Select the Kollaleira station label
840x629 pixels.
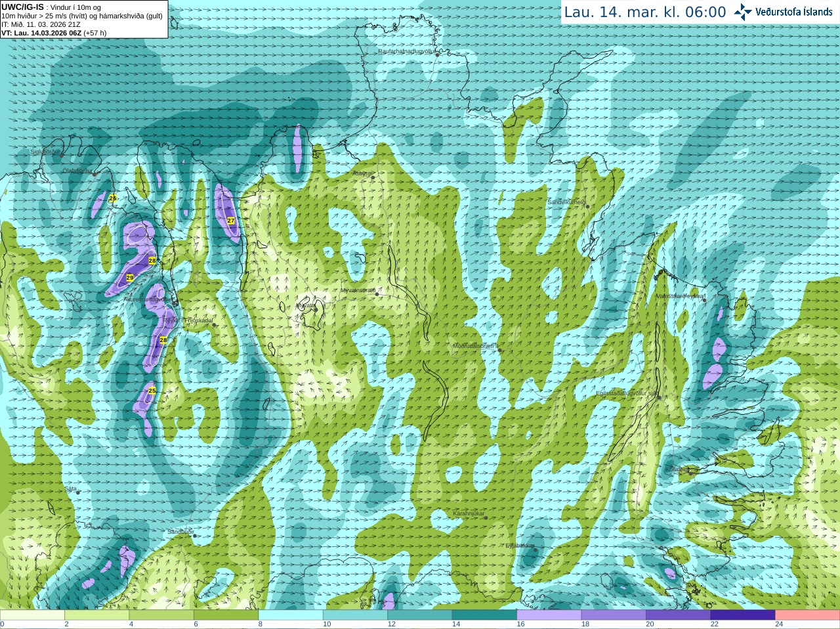tap(677, 469)
